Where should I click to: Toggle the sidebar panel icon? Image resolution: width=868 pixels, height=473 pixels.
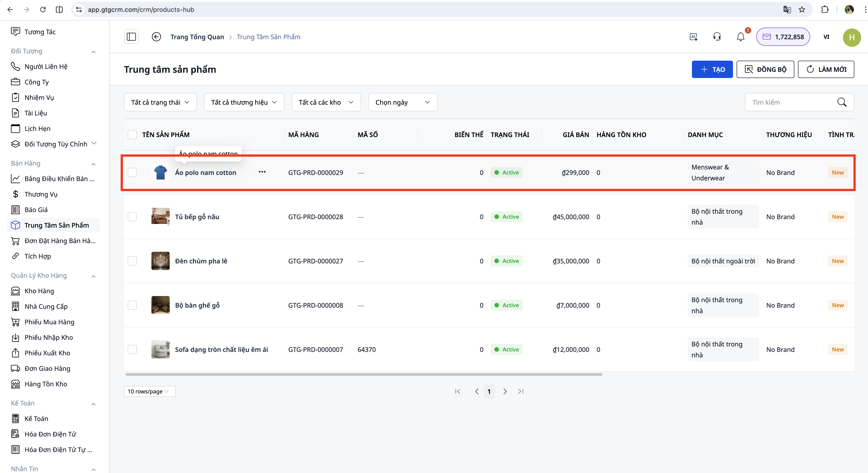click(131, 37)
